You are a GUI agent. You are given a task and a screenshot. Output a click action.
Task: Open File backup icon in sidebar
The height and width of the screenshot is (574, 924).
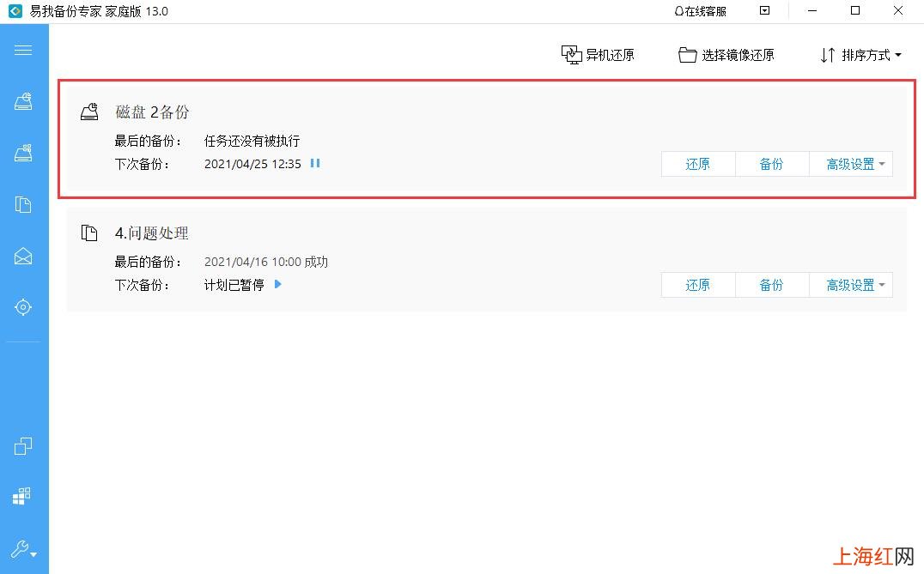(23, 204)
